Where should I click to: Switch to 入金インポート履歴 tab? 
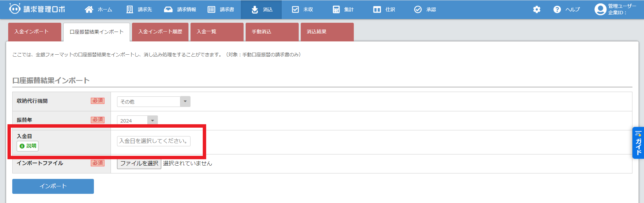pyautogui.click(x=160, y=32)
